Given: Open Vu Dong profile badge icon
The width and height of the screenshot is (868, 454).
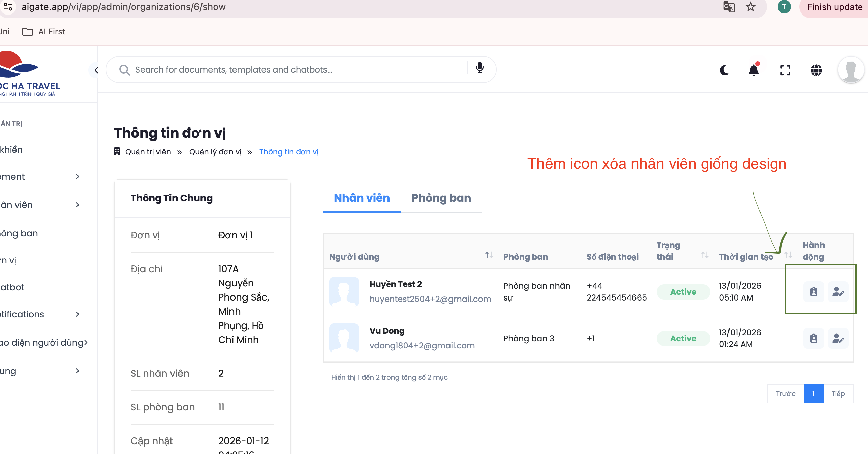Looking at the screenshot, I should pos(813,338).
